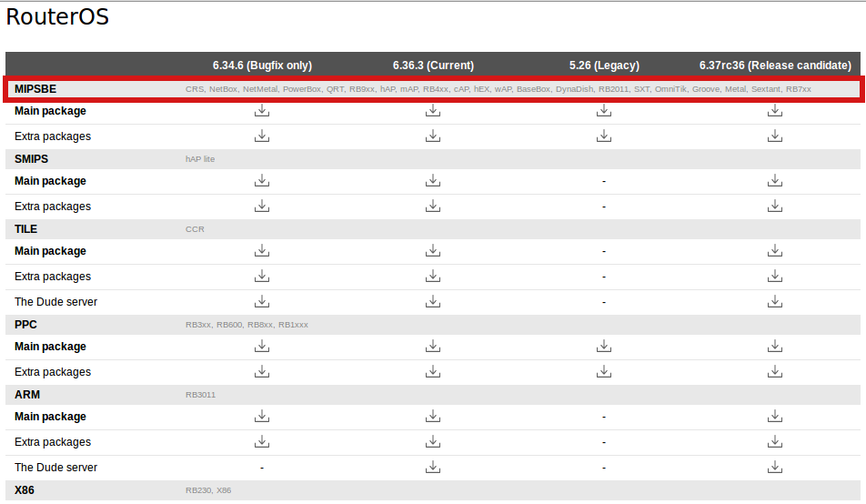Download SMIPS Extra packages 6.37rc36 release candidate
The height and width of the screenshot is (504, 866).
click(775, 207)
